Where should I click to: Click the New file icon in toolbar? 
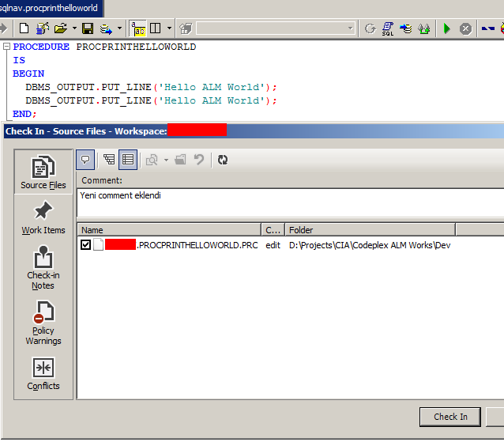point(24,28)
